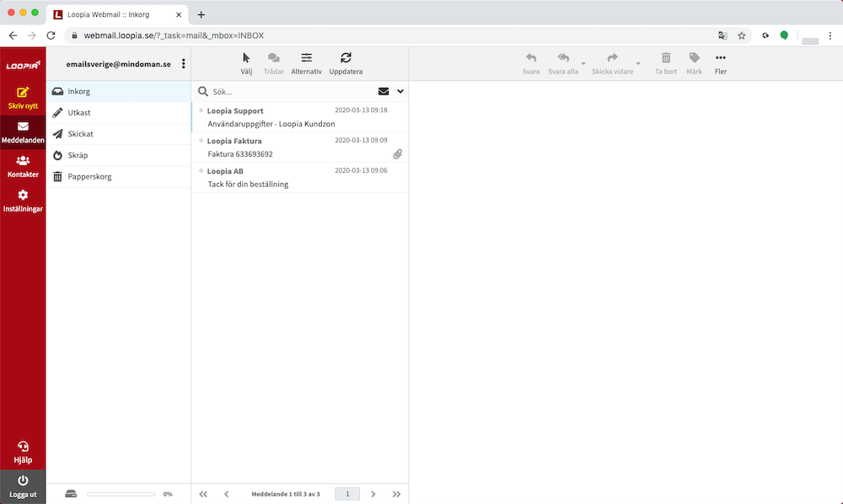This screenshot has height=504, width=843.
Task: Click the storage quota usage bar
Action: (x=121, y=495)
